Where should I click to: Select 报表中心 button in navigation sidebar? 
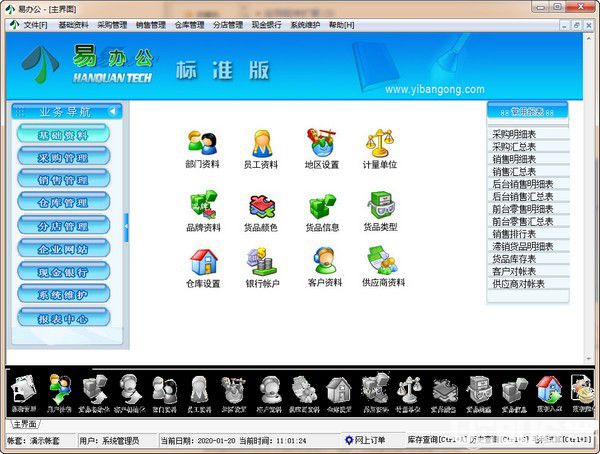coord(64,318)
